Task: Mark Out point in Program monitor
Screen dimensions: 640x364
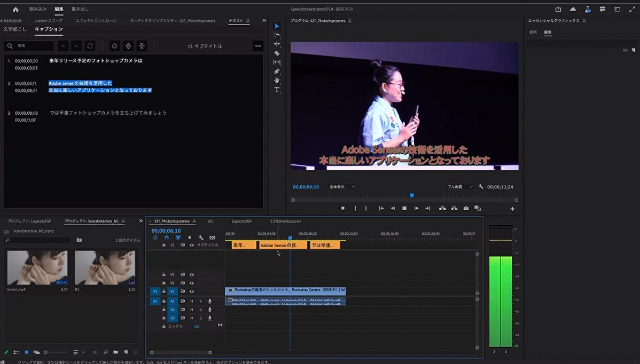Action: point(366,208)
